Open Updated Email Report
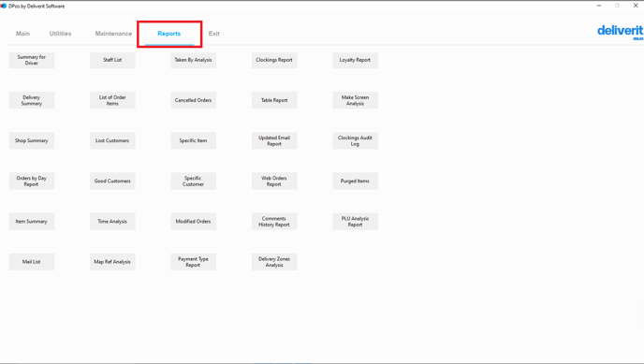The width and height of the screenshot is (644, 364). pyautogui.click(x=274, y=140)
